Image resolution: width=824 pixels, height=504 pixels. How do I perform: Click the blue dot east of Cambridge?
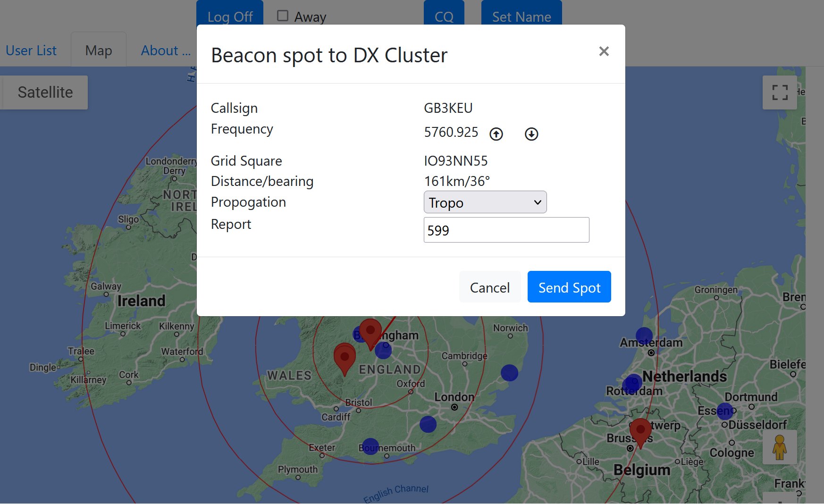click(509, 373)
